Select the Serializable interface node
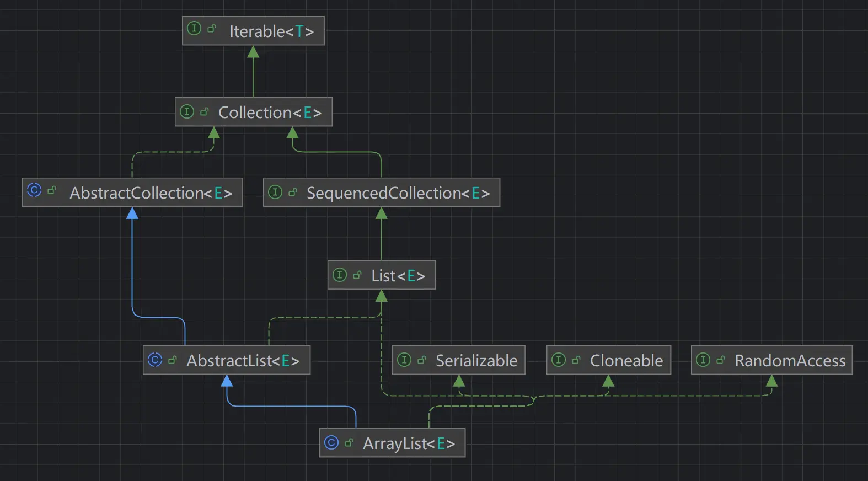The image size is (868, 481). pos(459,360)
